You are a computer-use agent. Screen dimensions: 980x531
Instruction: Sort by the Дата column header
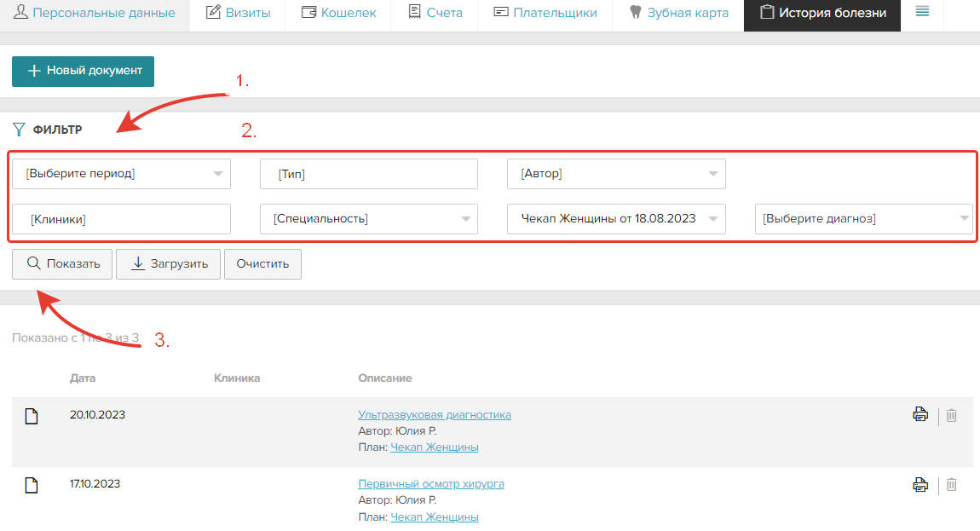(x=83, y=378)
